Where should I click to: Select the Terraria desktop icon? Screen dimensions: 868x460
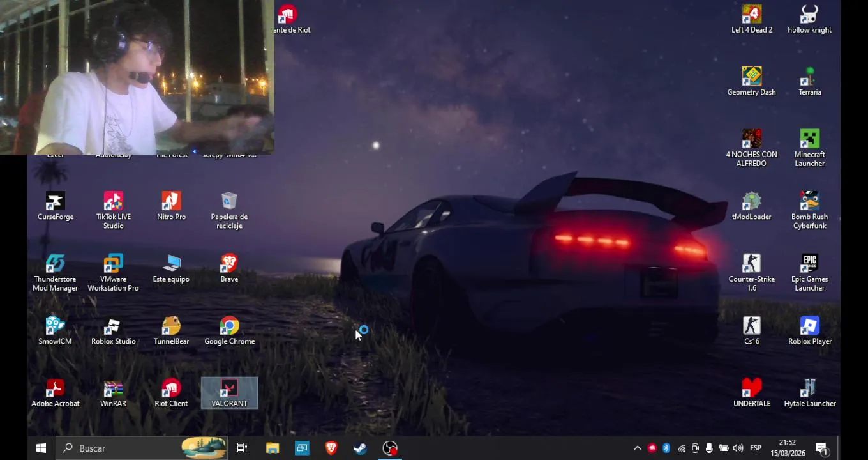tap(809, 81)
